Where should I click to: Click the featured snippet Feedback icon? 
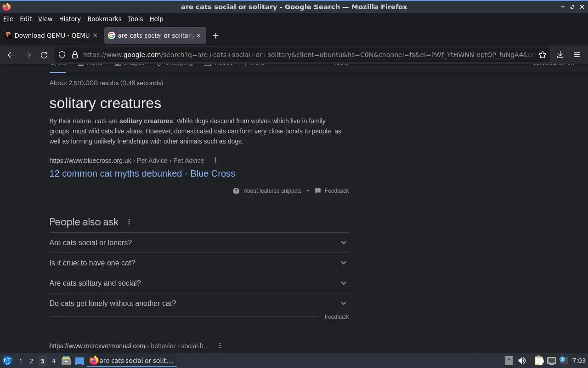318,191
